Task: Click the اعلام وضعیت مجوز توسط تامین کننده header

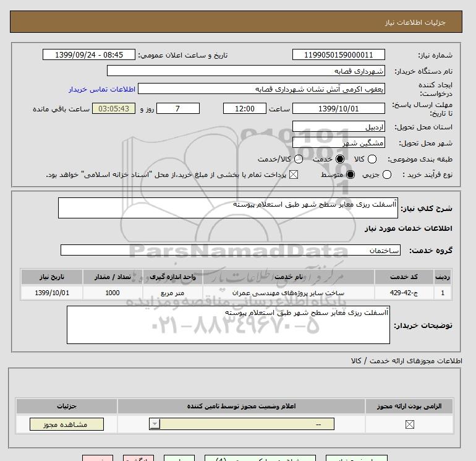Action: point(241,407)
